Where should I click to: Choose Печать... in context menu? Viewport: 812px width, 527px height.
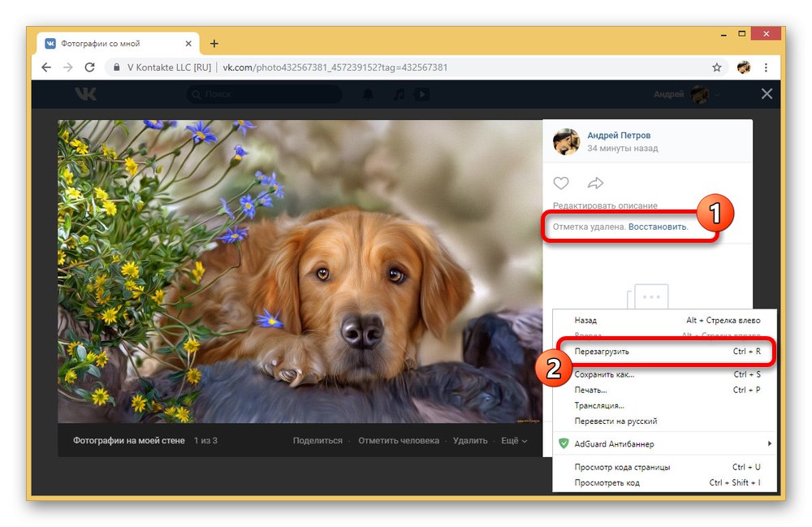[664, 390]
